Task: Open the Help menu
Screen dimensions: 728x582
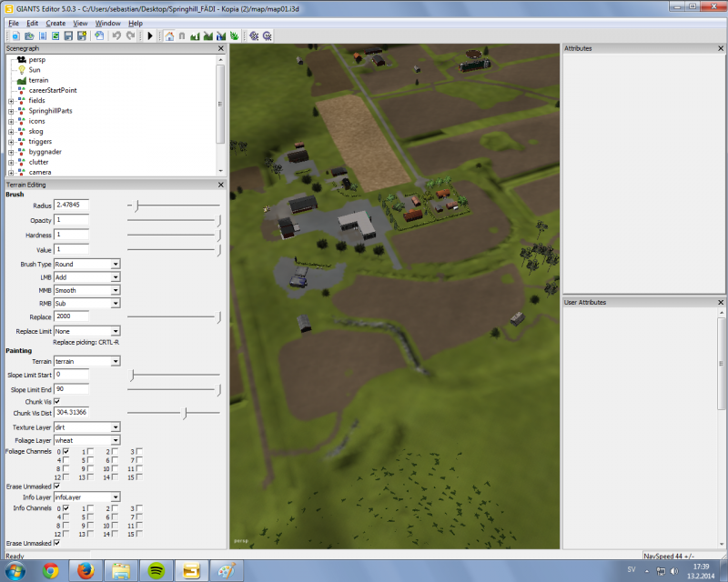Action: click(x=136, y=24)
